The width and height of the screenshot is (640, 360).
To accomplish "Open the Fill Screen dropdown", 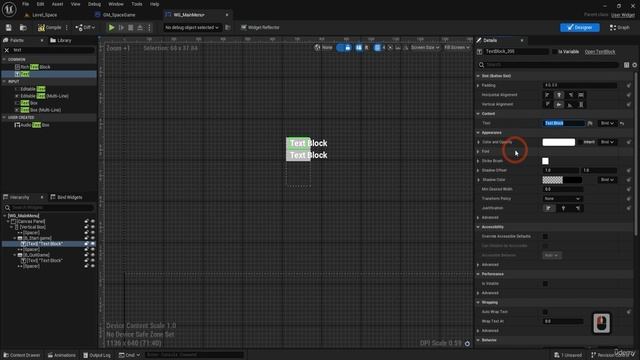I will click(457, 47).
